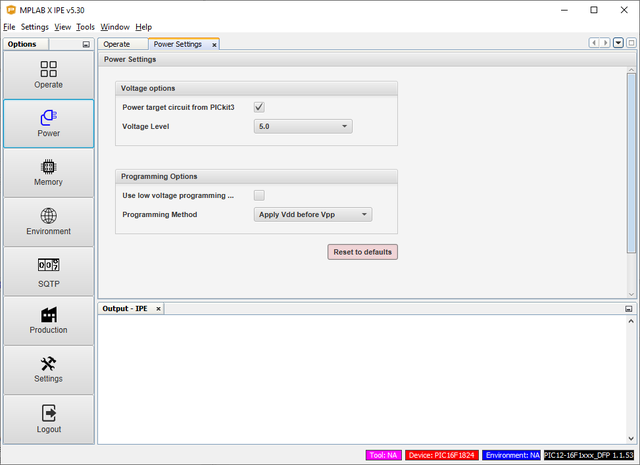Viewport: 640px width, 465px height.
Task: Open the Production factory option
Action: point(49,320)
